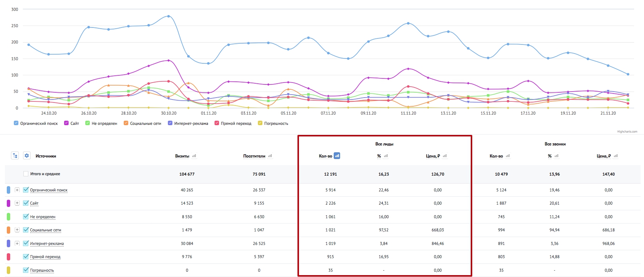Open the Прямой переход source link

coord(45,257)
